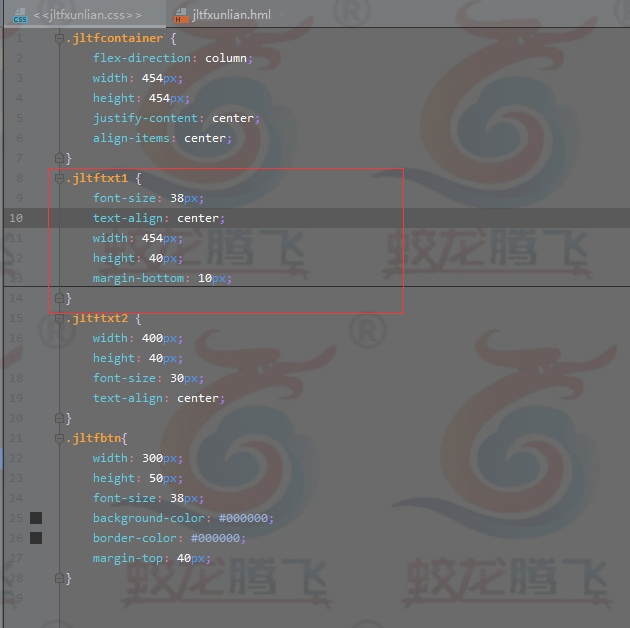
Task: Click the 'margin-top' property
Action: pyautogui.click(x=128, y=558)
